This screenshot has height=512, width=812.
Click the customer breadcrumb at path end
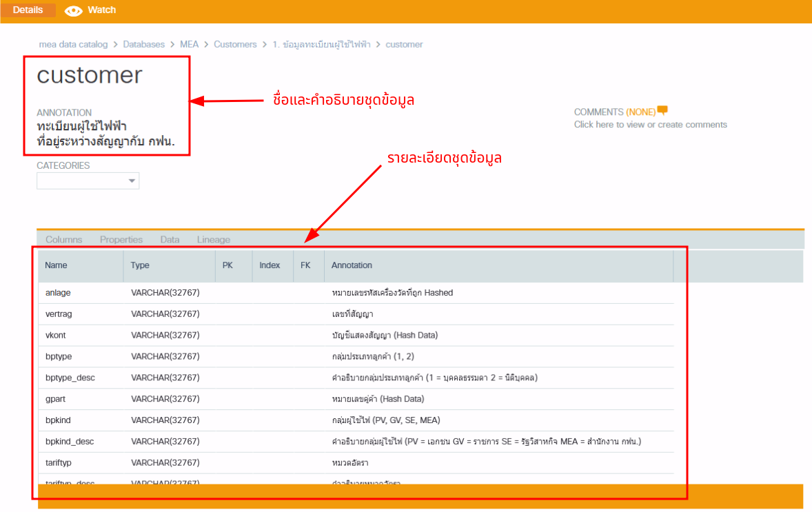tap(404, 44)
